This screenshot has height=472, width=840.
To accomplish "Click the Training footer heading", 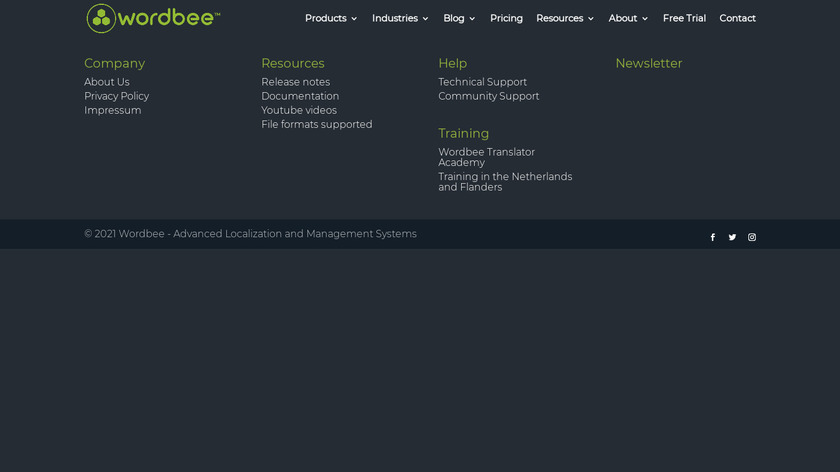I will [463, 133].
